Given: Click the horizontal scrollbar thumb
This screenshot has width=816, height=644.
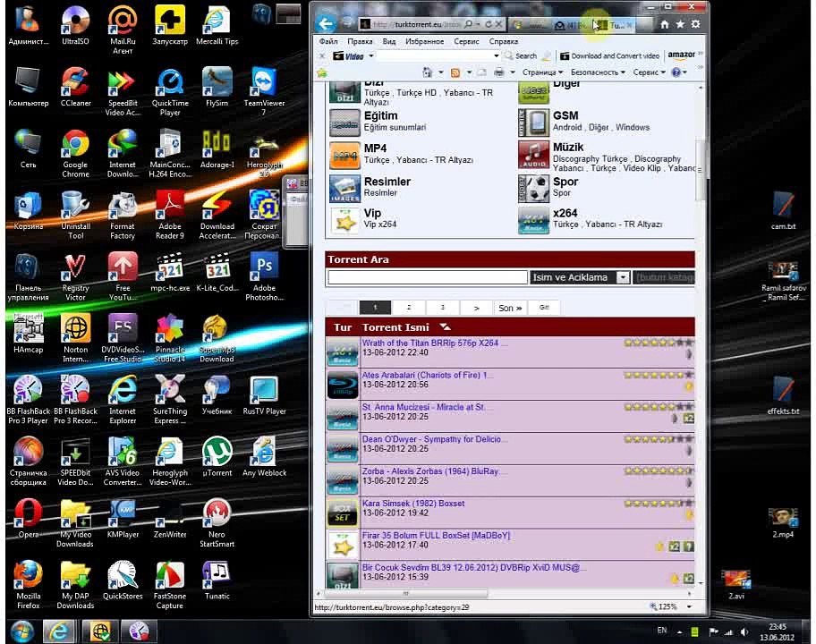Looking at the screenshot, I should pos(406,593).
